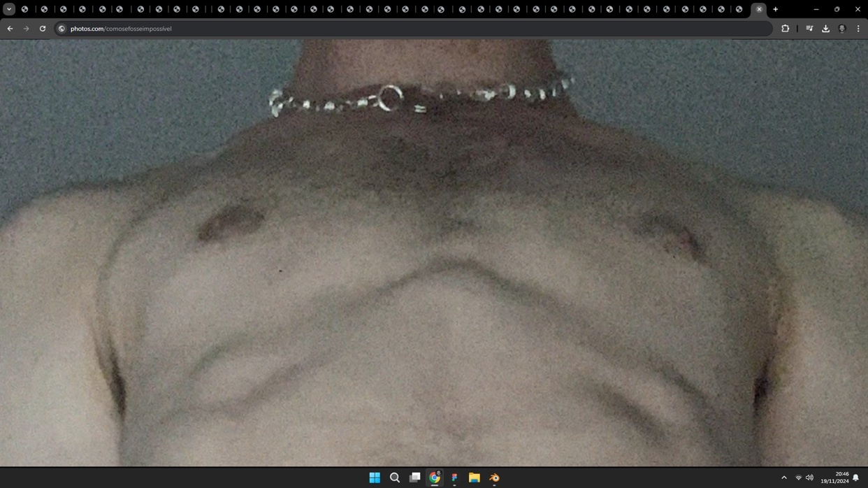The image size is (868, 488).
Task: Open Figma from the taskbar
Action: pos(454,478)
